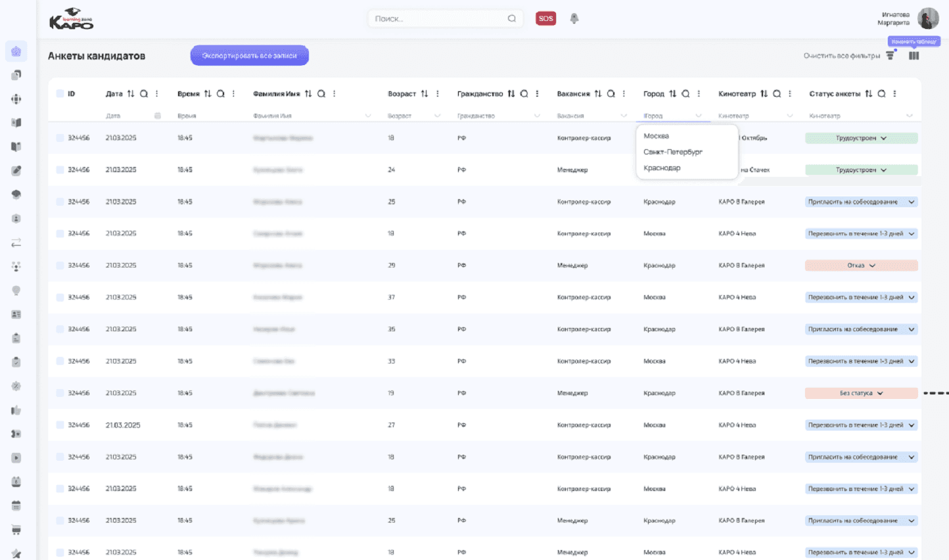Open the shopping cart sidebar item
Image resolution: width=949 pixels, height=560 pixels.
pos(16,530)
